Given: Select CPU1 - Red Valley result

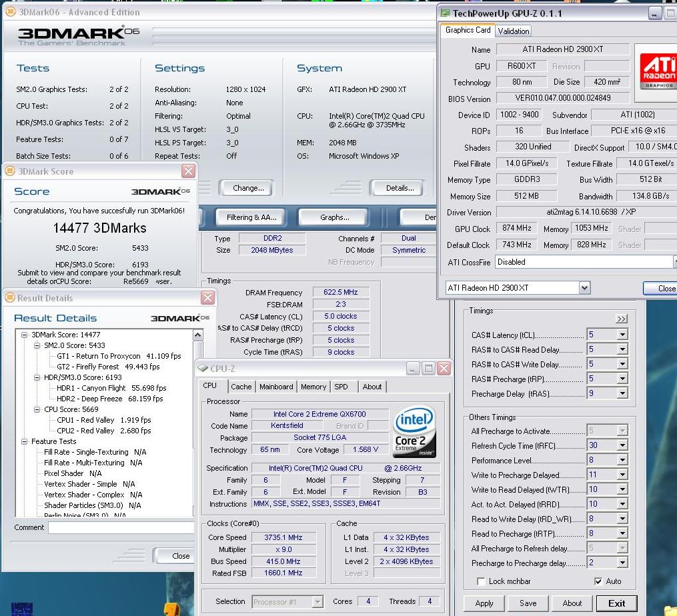Looking at the screenshot, I should [103, 420].
